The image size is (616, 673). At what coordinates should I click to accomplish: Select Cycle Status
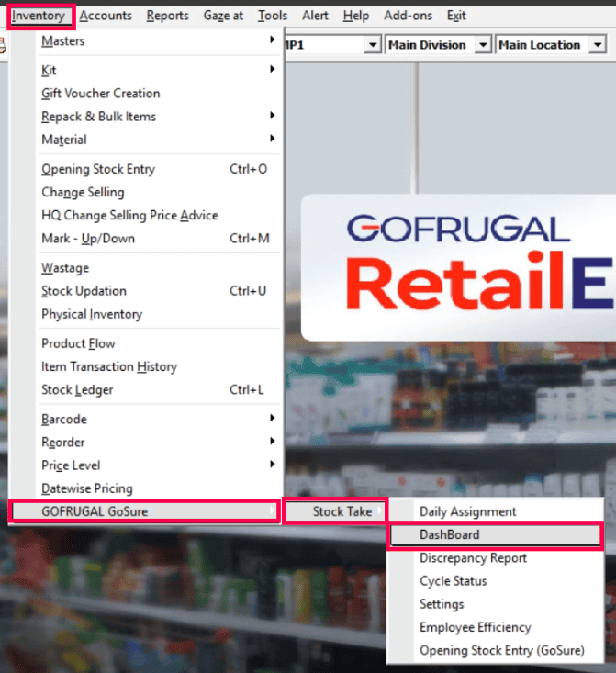(496, 581)
